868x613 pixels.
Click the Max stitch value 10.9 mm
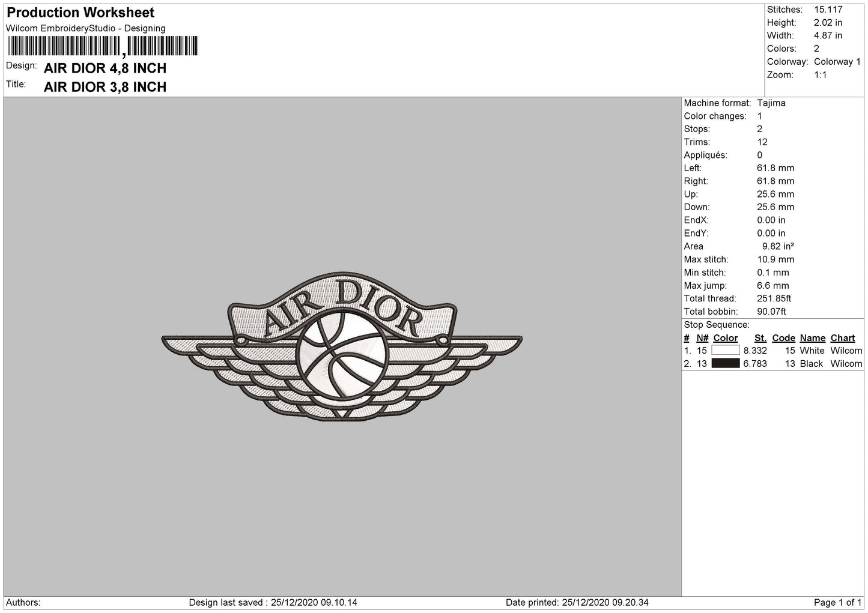coord(775,260)
